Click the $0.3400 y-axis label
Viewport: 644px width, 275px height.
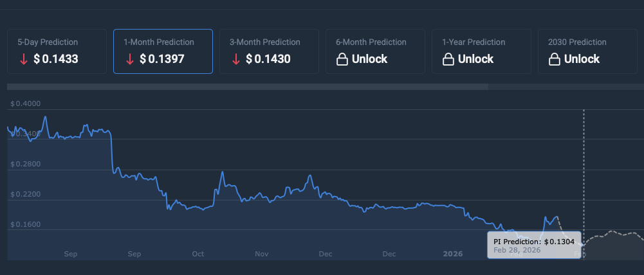(x=26, y=134)
